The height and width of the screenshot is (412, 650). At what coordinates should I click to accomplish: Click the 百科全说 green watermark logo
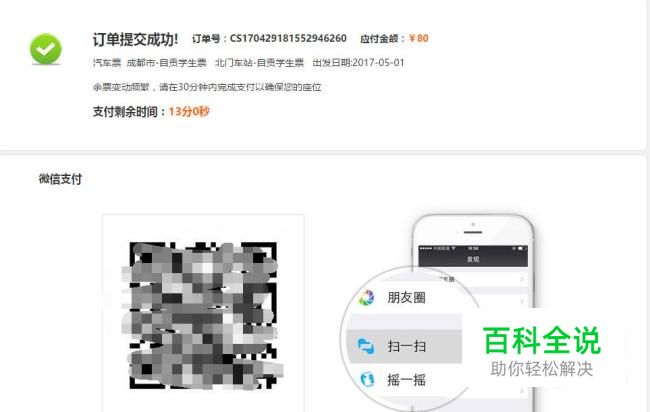tap(542, 340)
